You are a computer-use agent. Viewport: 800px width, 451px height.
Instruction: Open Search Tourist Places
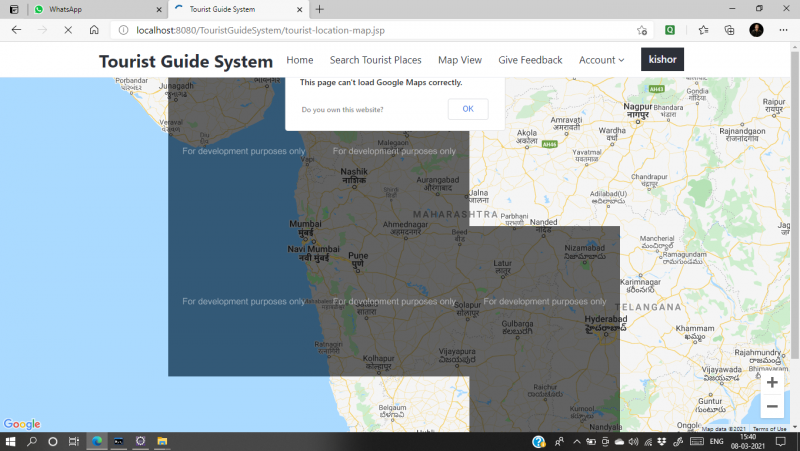click(376, 60)
